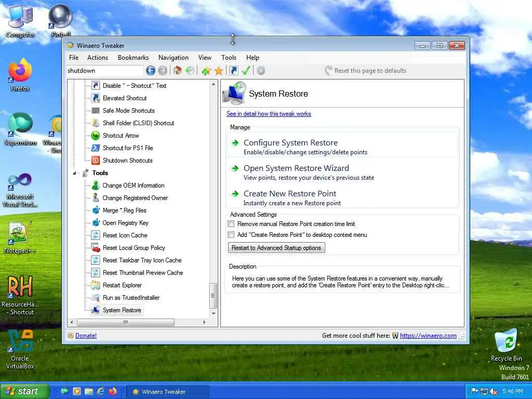
Task: Open the https://winaero.com link
Action: tap(428, 336)
